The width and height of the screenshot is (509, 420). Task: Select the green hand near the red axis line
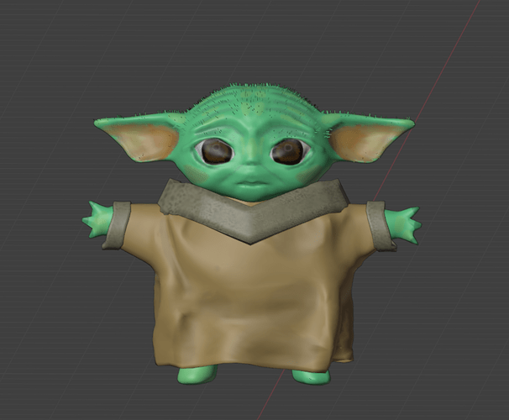point(403,225)
